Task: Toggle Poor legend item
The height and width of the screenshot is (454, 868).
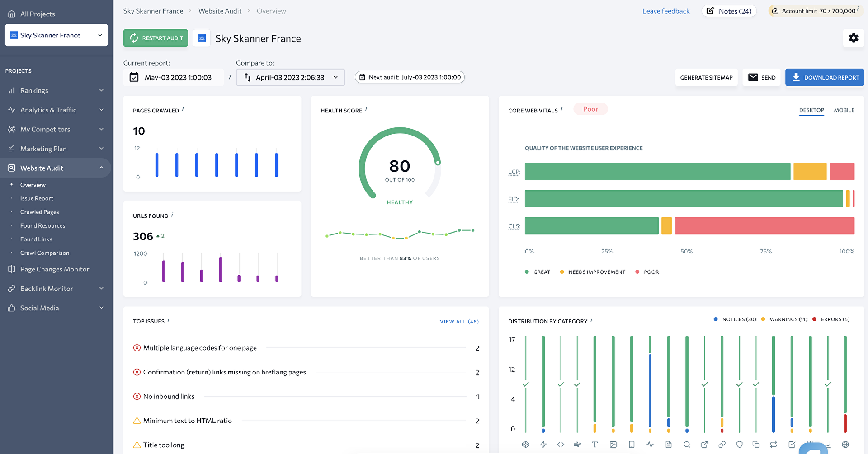Action: [x=647, y=272]
